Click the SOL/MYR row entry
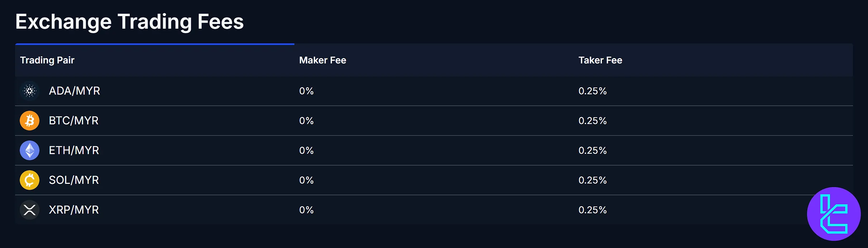The width and height of the screenshot is (868, 248). tap(73, 180)
